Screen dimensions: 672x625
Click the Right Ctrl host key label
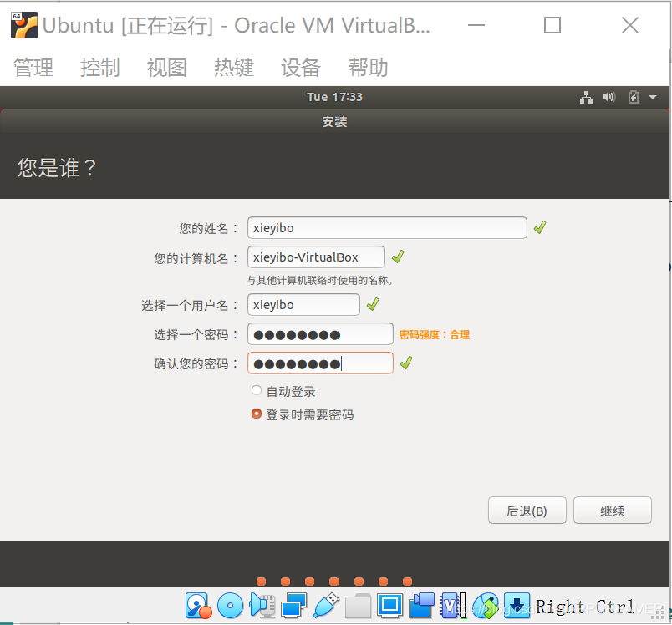(585, 607)
